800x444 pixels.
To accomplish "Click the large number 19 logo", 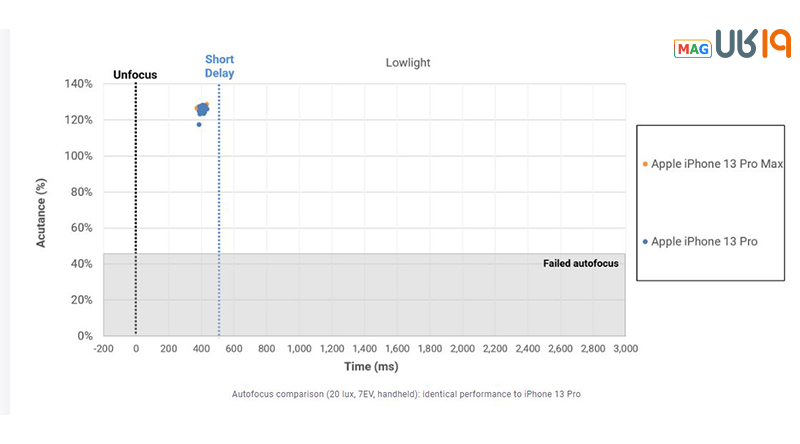I will click(772, 46).
